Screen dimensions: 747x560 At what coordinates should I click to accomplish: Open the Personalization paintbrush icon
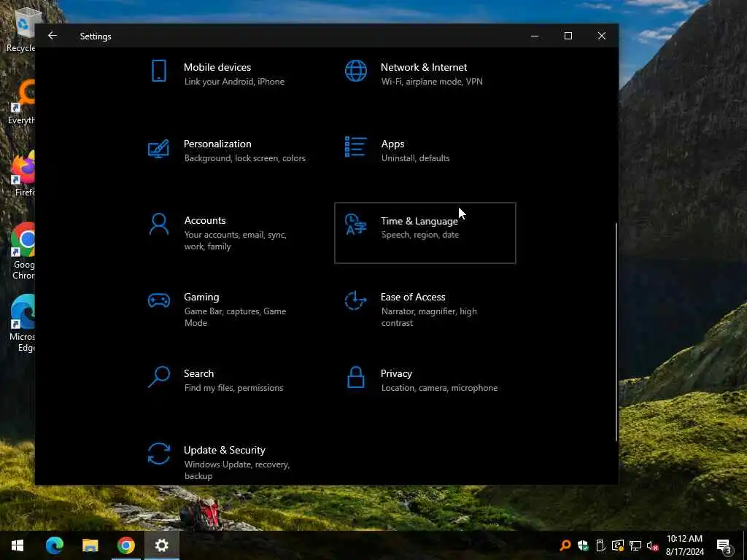point(158,149)
